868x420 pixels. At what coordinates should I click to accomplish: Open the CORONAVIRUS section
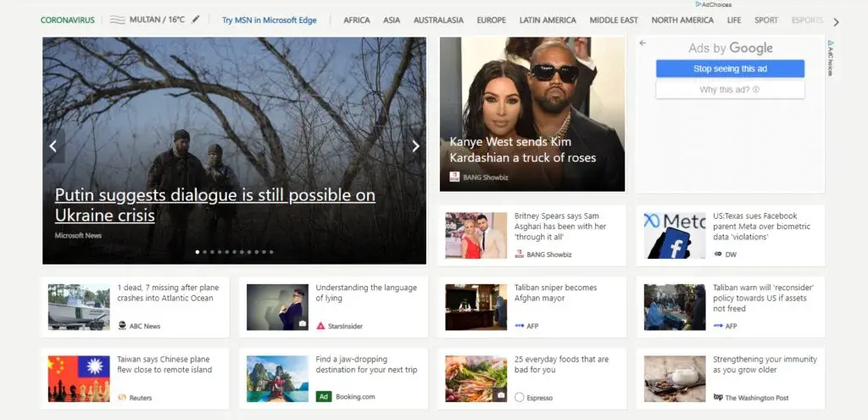click(x=68, y=20)
